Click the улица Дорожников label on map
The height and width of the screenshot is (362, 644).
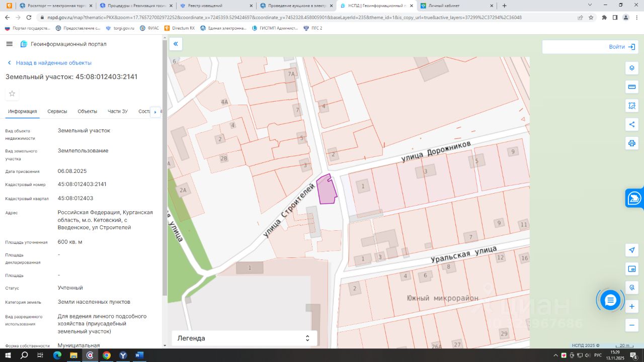[436, 151]
